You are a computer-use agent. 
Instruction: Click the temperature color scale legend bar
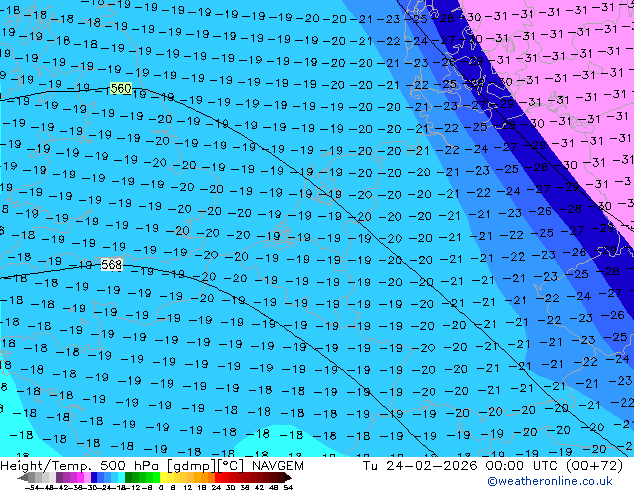154,477
